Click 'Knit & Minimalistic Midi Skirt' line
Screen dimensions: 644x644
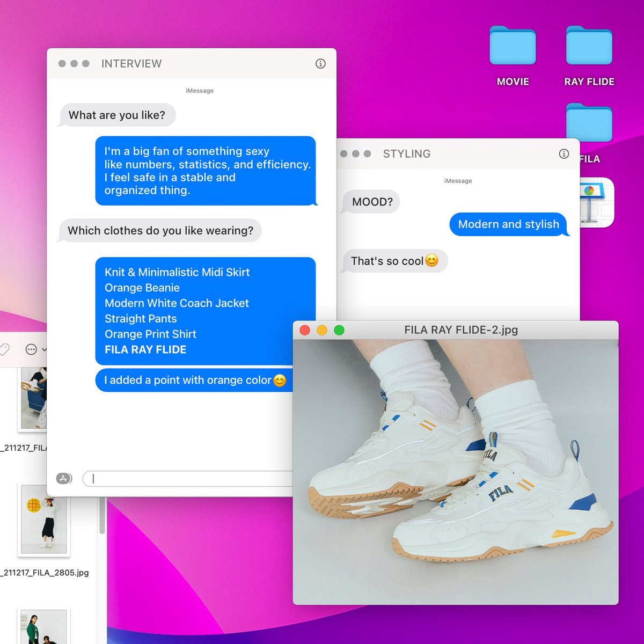pyautogui.click(x=177, y=272)
